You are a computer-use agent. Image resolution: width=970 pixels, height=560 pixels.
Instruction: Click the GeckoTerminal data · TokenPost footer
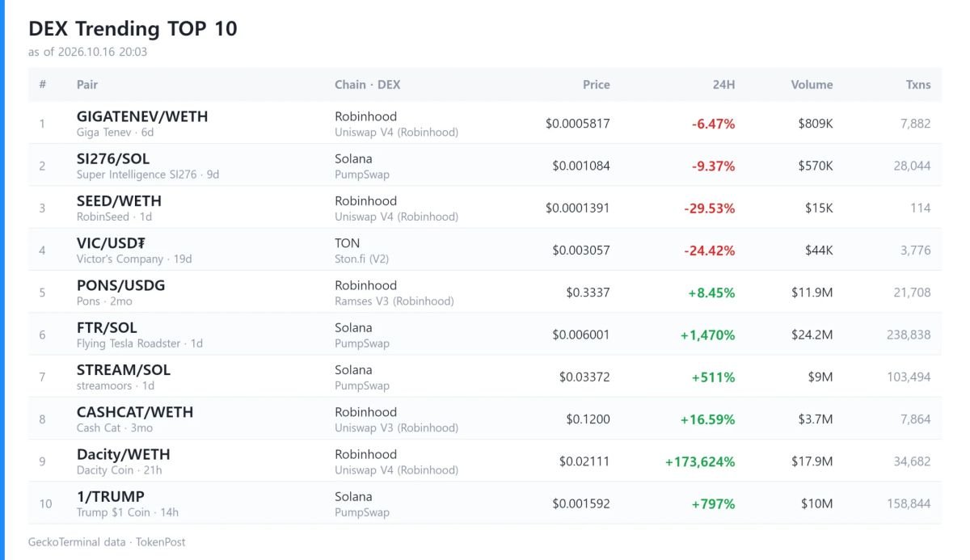click(107, 542)
